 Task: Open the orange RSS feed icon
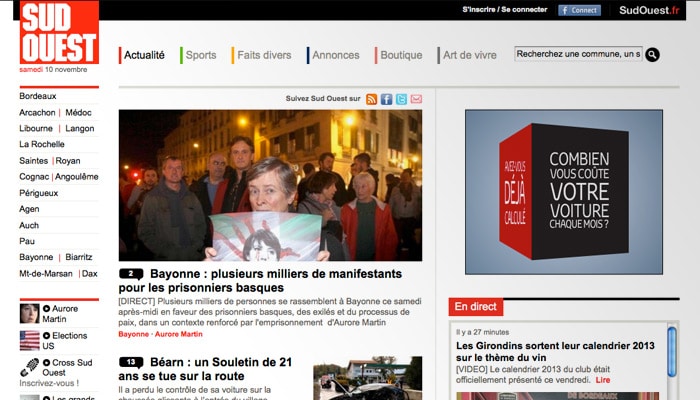(x=372, y=99)
